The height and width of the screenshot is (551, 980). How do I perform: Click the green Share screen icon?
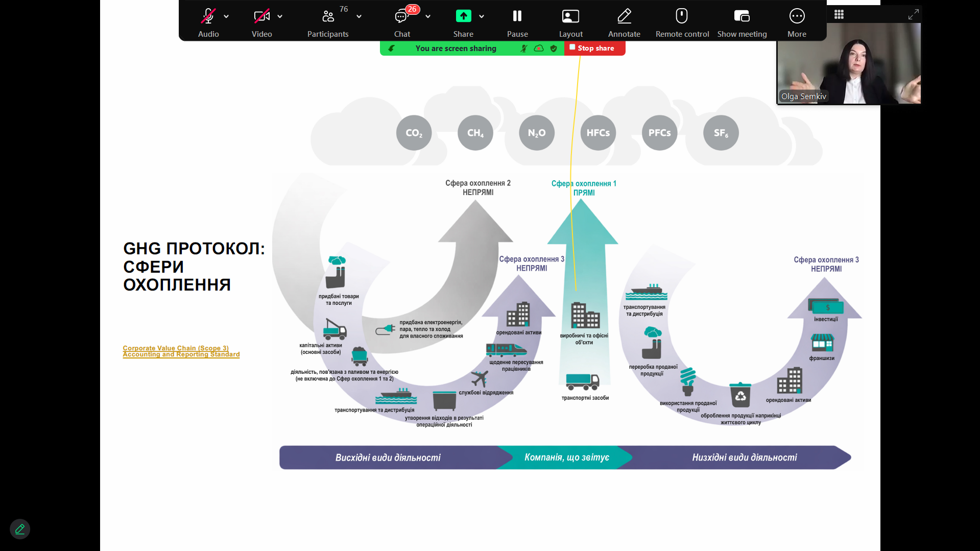(x=463, y=16)
